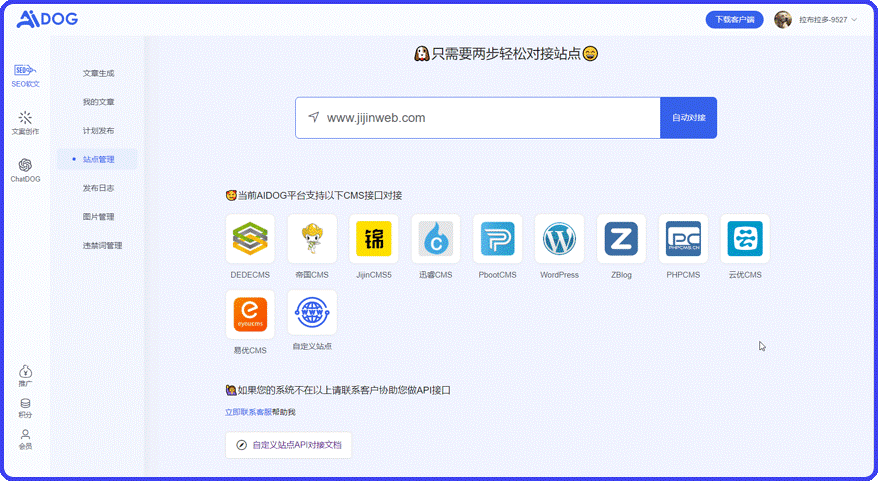Click the 下载客户端 button

[x=734, y=20]
